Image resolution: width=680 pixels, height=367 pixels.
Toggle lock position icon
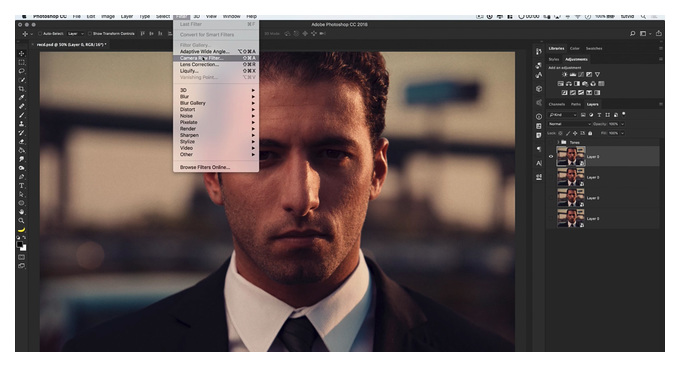pyautogui.click(x=575, y=133)
